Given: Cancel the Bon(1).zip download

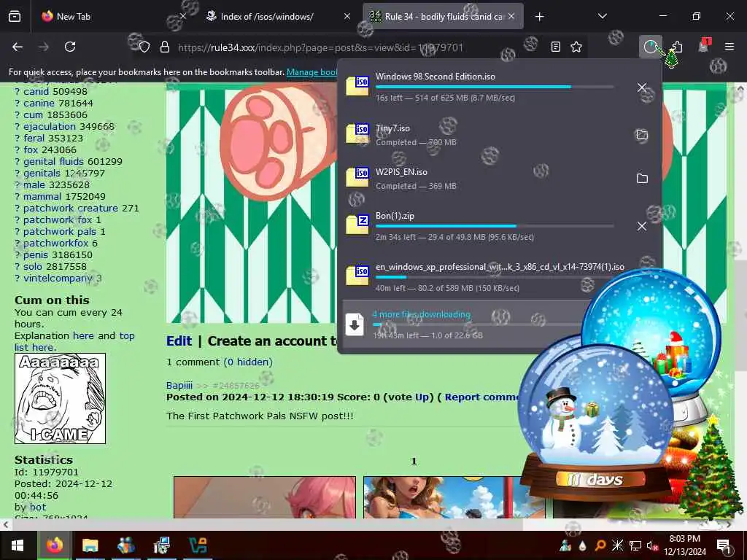Looking at the screenshot, I should (x=642, y=226).
